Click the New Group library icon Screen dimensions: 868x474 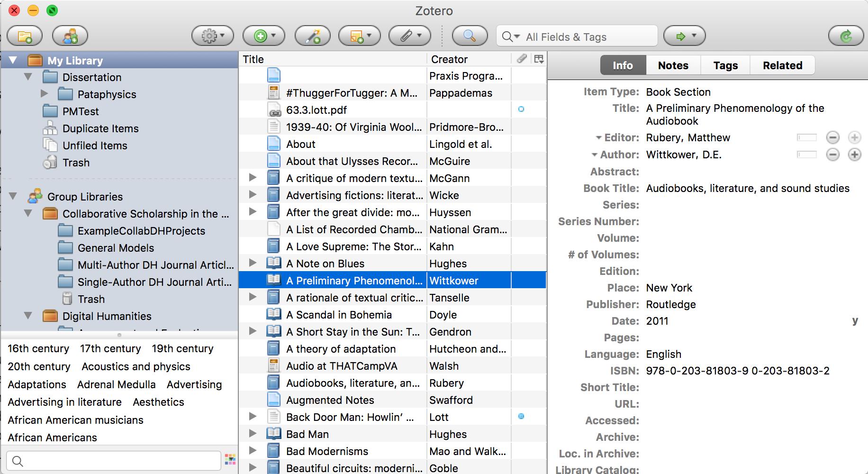(x=70, y=36)
